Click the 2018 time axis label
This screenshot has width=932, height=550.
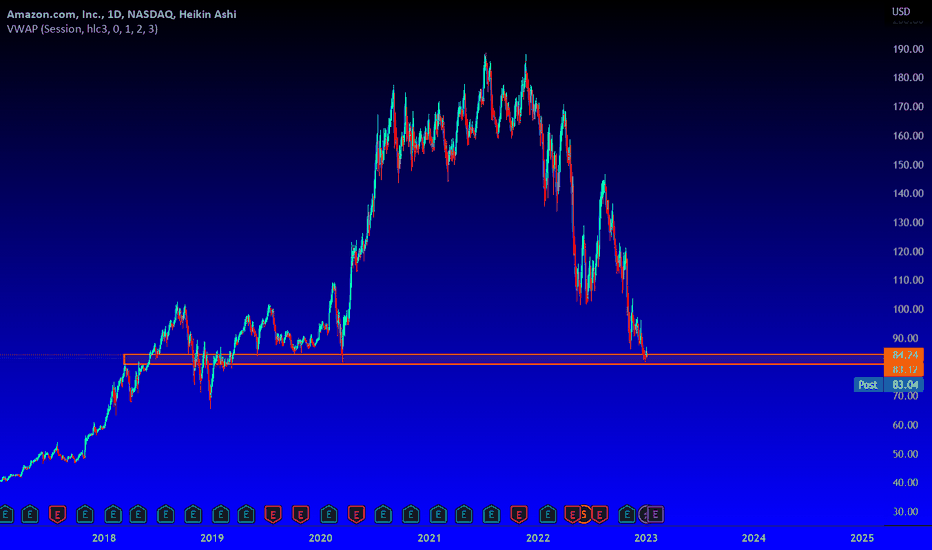(x=104, y=538)
